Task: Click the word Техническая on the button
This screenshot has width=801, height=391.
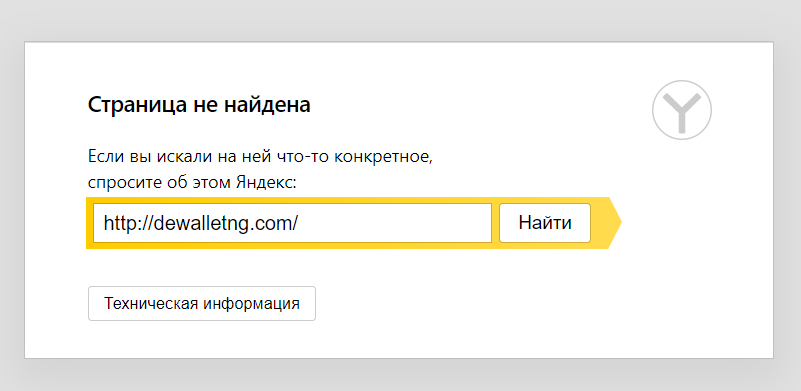Action: [151, 304]
